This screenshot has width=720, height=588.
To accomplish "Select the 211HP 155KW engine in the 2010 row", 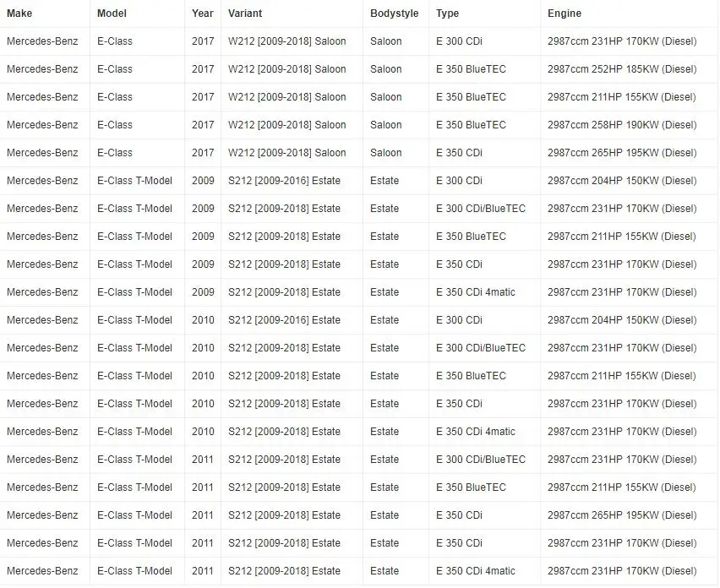I will pos(622,376).
